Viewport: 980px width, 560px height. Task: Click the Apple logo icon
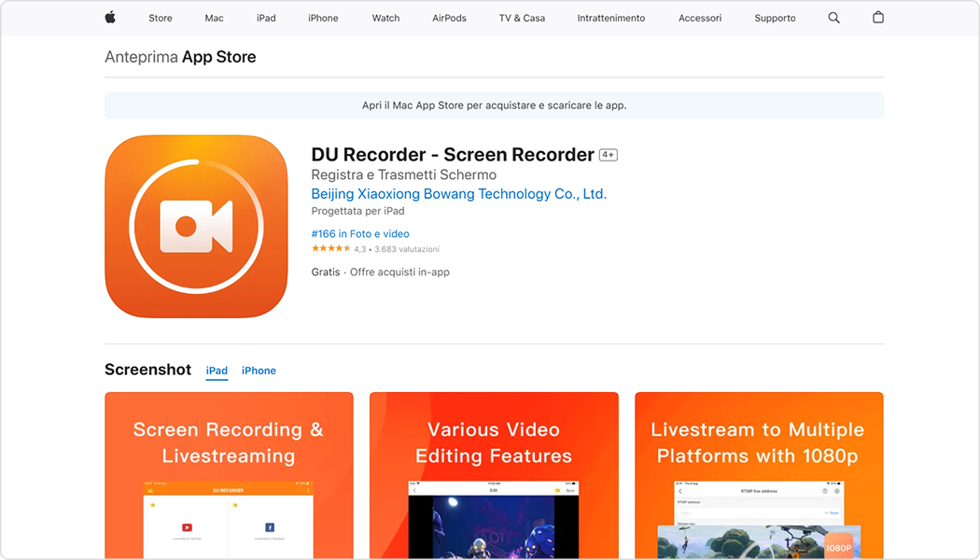pyautogui.click(x=110, y=18)
